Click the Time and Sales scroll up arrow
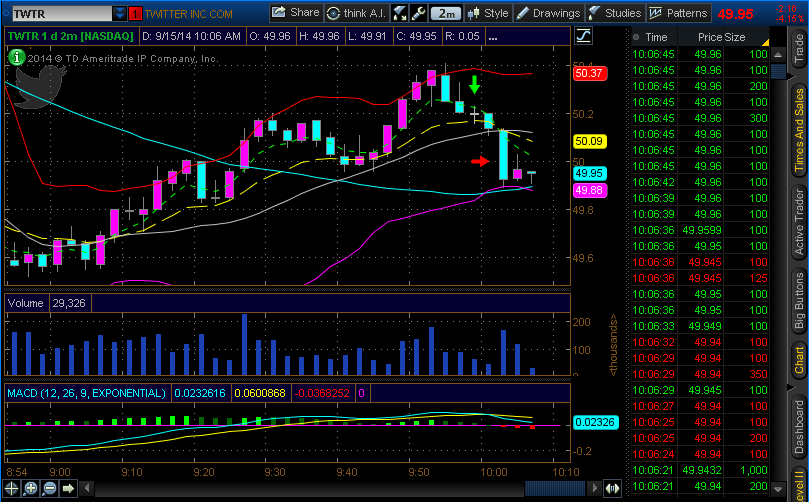 (x=779, y=55)
